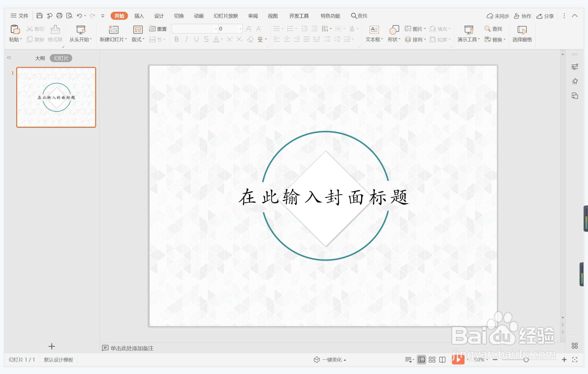
Task: Click the Text Box icon
Action: [x=374, y=30]
